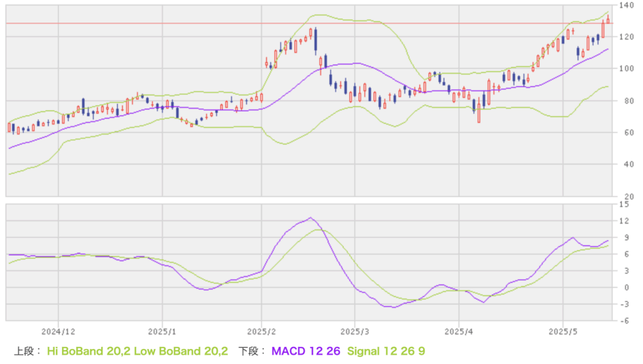Click the 6 MACD axis label
The height and width of the screenshot is (364, 643).
627,255
